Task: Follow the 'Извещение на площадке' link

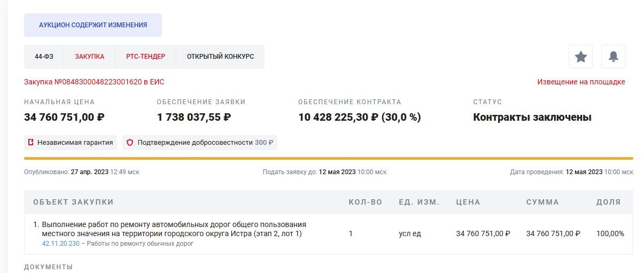Action: coord(581,82)
